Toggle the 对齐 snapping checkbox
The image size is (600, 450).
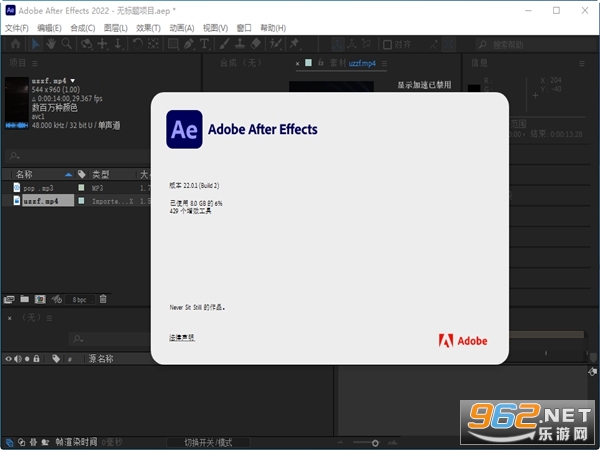click(387, 45)
